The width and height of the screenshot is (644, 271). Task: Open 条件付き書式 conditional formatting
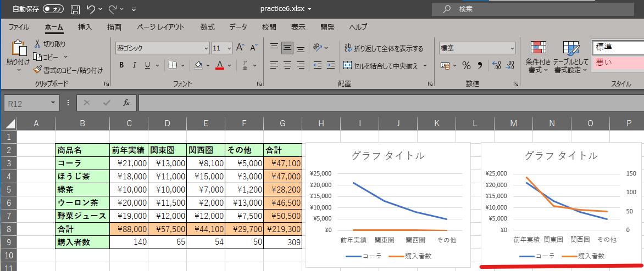[538, 57]
